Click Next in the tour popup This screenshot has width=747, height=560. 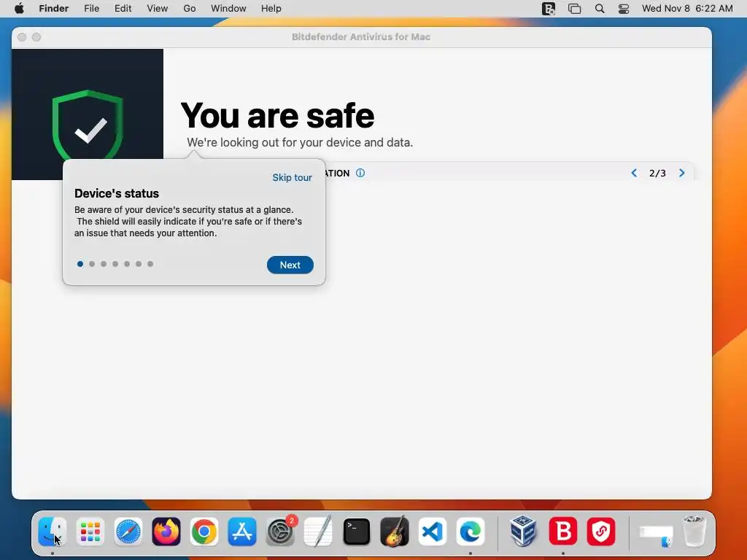[290, 265]
